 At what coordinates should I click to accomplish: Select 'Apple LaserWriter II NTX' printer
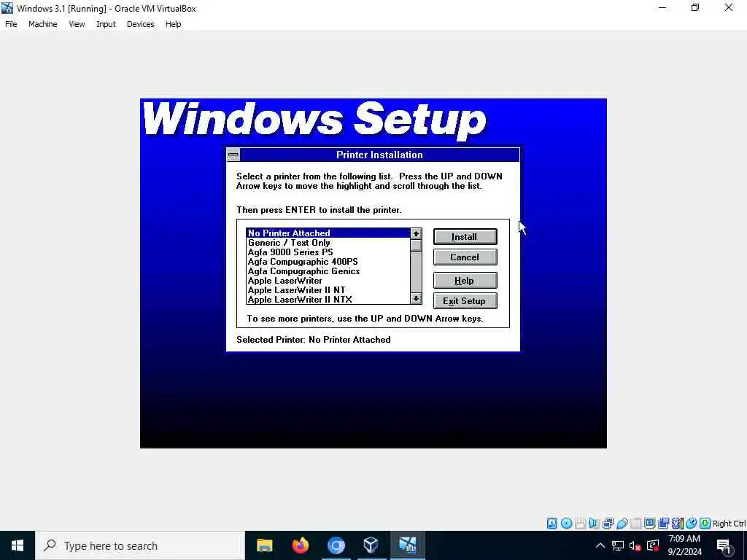[x=328, y=300]
